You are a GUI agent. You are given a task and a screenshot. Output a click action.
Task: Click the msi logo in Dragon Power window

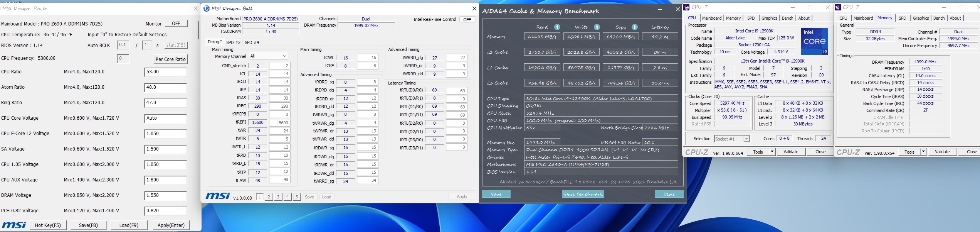(x=14, y=225)
